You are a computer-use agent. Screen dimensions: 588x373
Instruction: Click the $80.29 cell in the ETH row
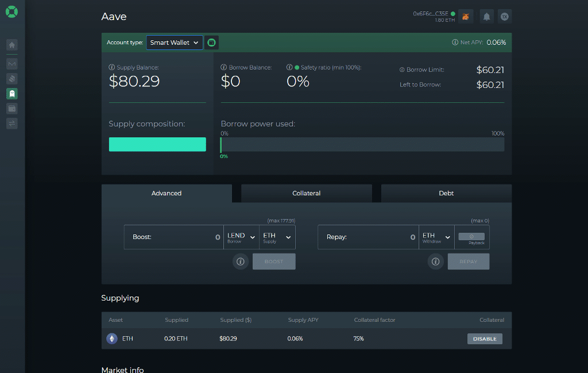(x=228, y=339)
